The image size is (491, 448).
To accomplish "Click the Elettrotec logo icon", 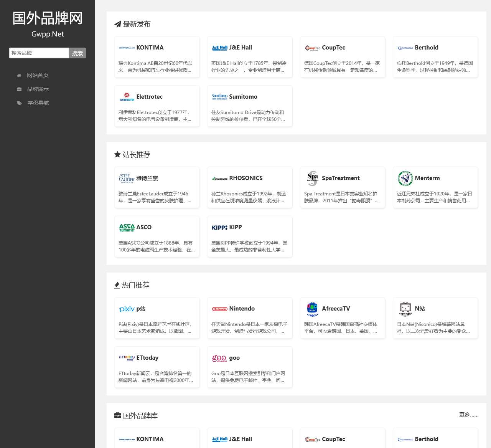I will click(127, 97).
